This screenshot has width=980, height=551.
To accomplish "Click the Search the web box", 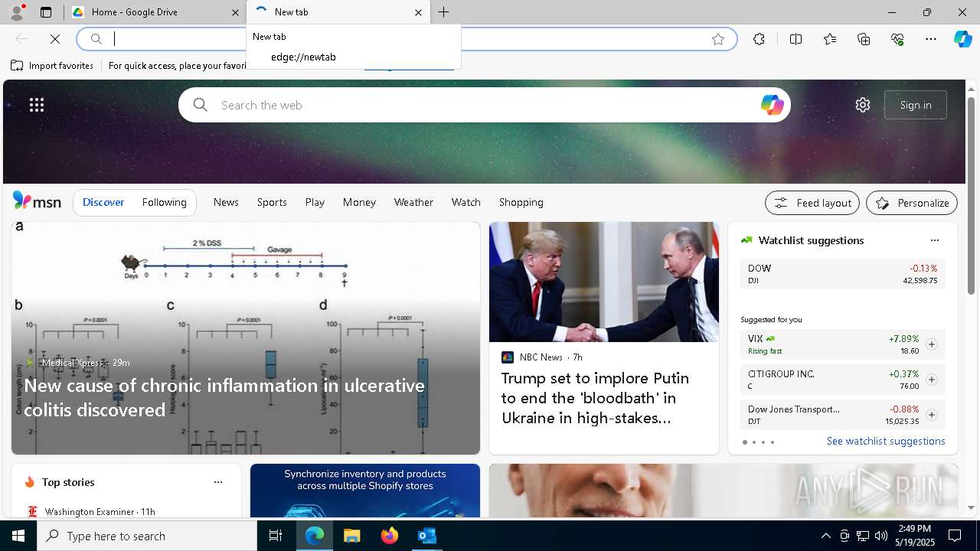I will [x=484, y=105].
